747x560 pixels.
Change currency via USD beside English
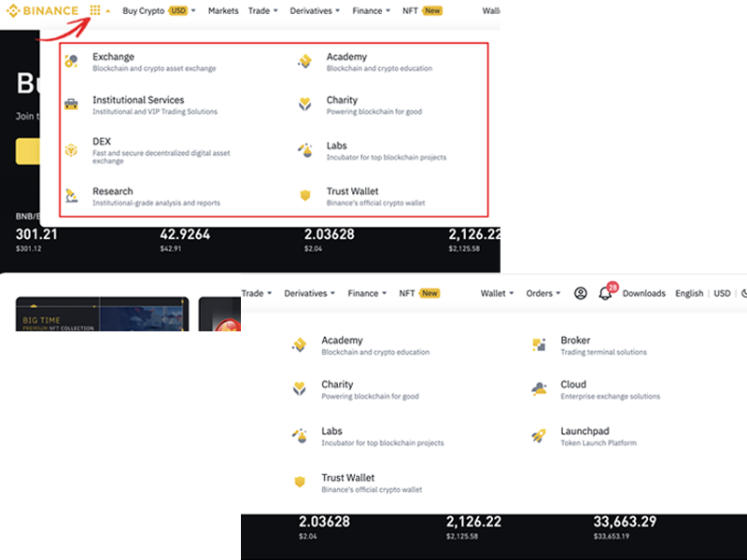point(722,293)
